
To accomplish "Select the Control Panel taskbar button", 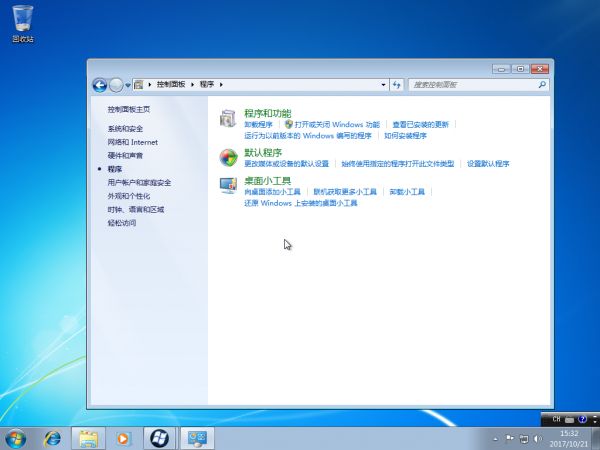I will [197, 439].
